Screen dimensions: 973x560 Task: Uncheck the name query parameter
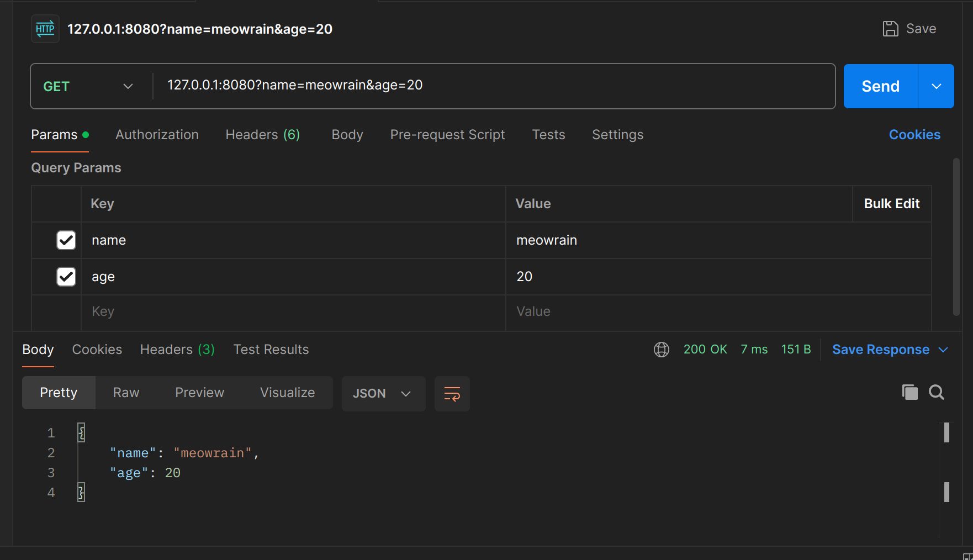click(66, 240)
